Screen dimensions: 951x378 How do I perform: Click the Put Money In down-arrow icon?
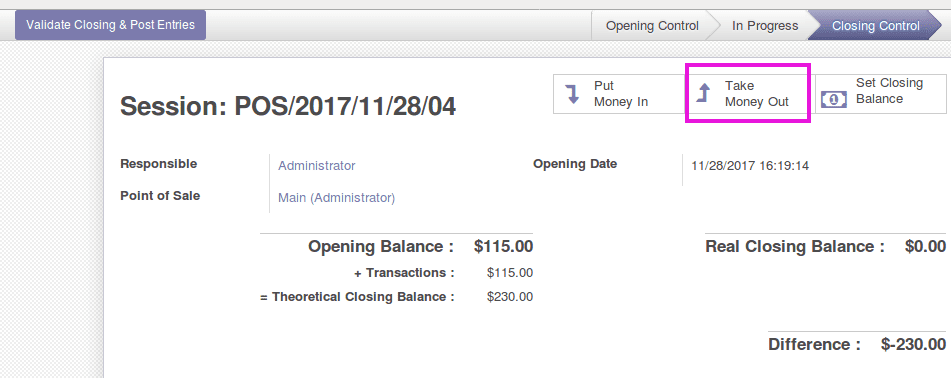573,94
